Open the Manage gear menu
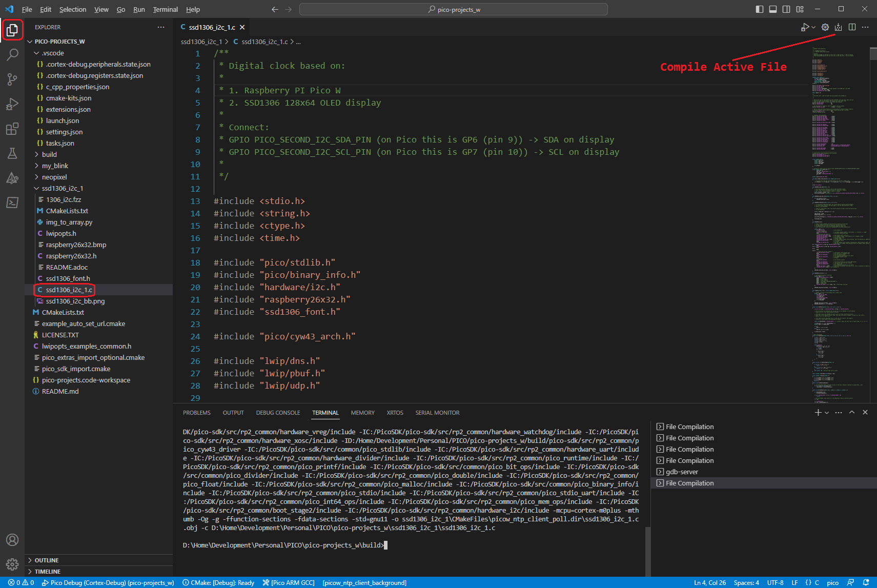877x588 pixels. tap(12, 564)
